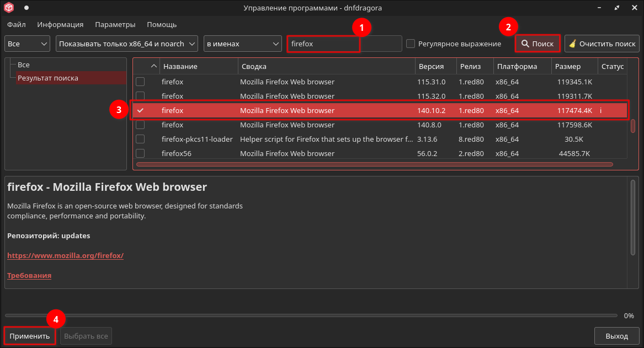Minimize the dnfdragora window
This screenshot has width=644, height=348.
(599, 7)
